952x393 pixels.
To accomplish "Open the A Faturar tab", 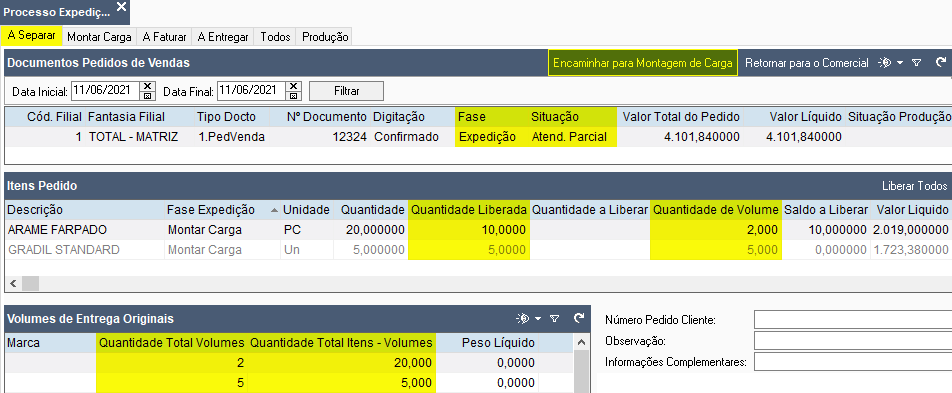I will 165,36.
